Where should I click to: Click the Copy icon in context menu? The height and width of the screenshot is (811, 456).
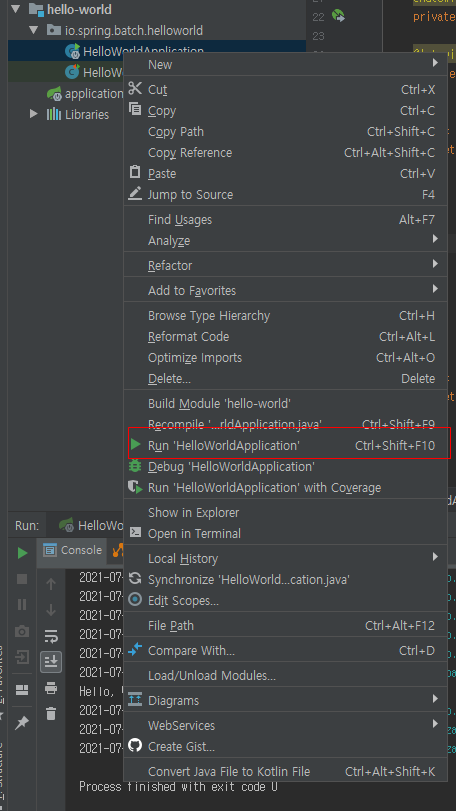pos(135,109)
